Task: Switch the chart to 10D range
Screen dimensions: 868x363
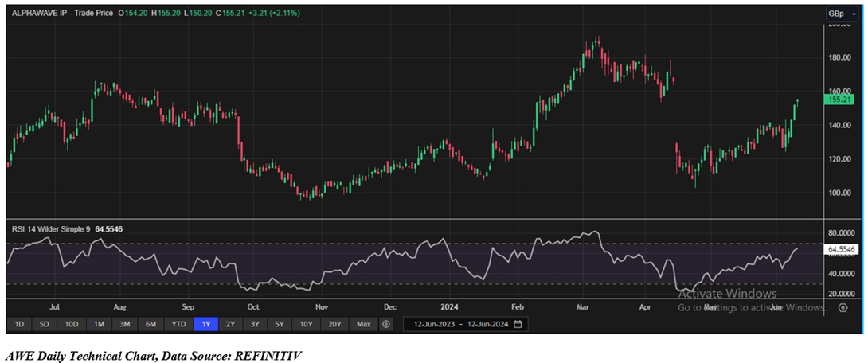Action: (72, 324)
